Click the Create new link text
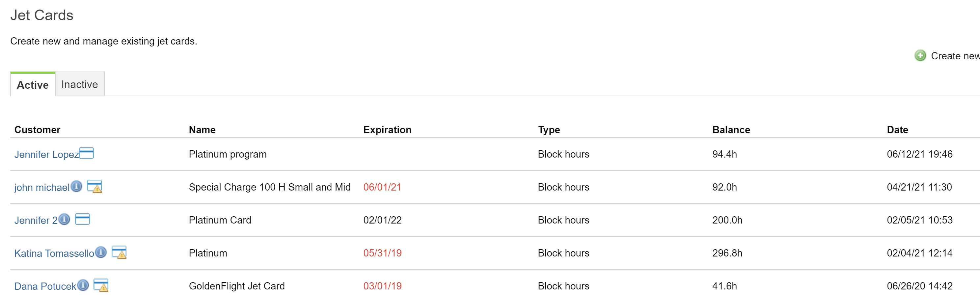The image size is (980, 299). pyautogui.click(x=955, y=56)
